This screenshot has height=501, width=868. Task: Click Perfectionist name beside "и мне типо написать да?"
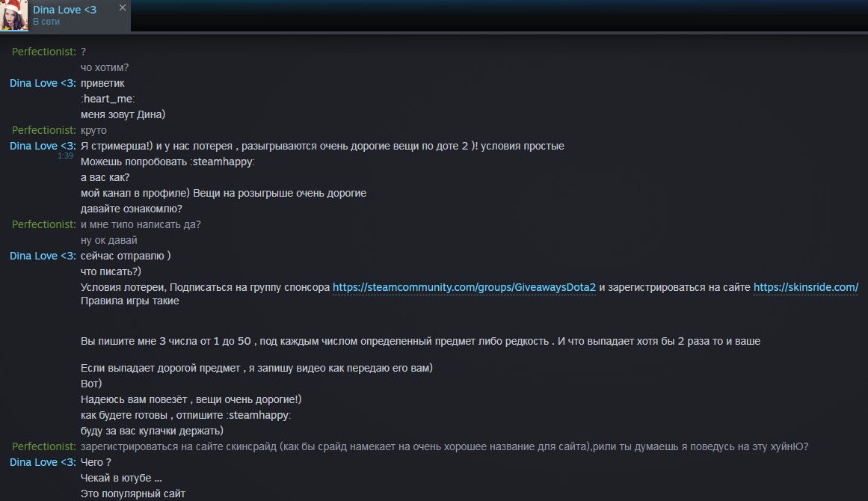[43, 224]
